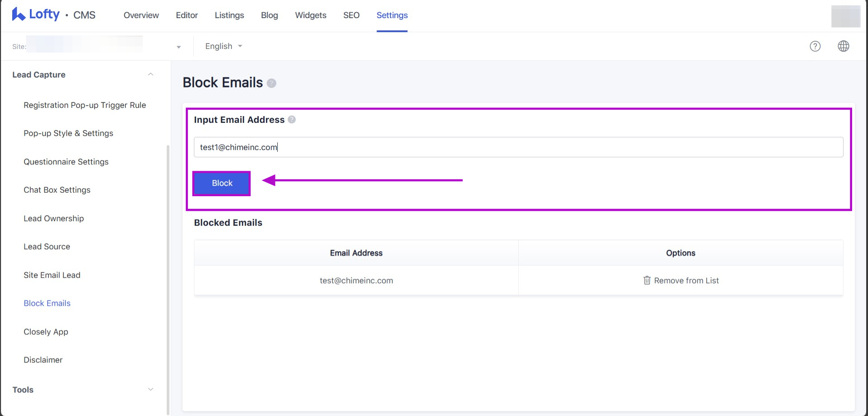Click the user avatar in top right corner

845,16
